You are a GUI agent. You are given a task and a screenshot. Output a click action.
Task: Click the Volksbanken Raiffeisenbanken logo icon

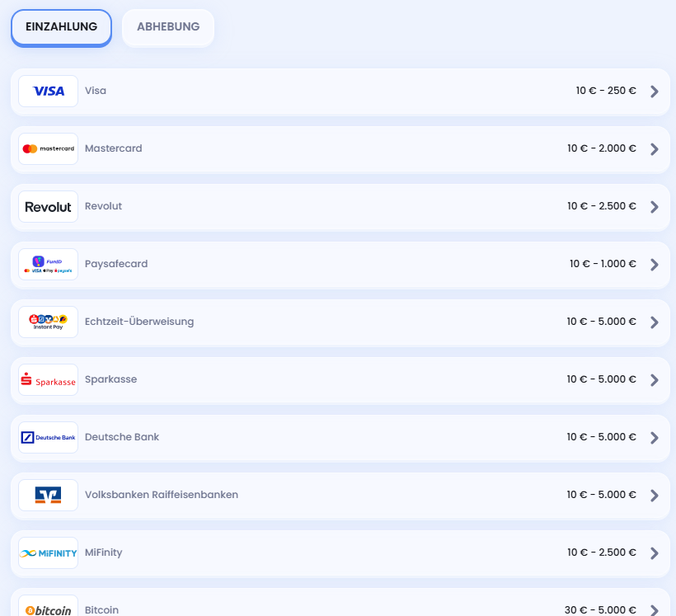click(49, 496)
